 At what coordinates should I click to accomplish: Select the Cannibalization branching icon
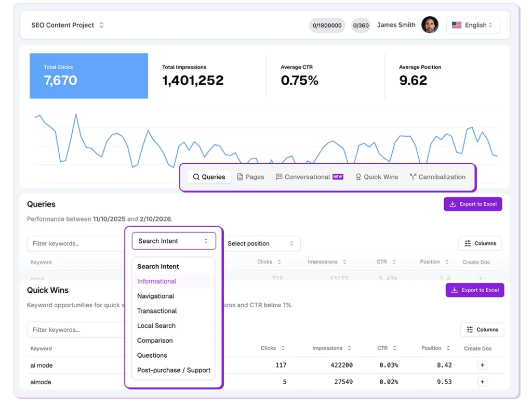point(413,177)
